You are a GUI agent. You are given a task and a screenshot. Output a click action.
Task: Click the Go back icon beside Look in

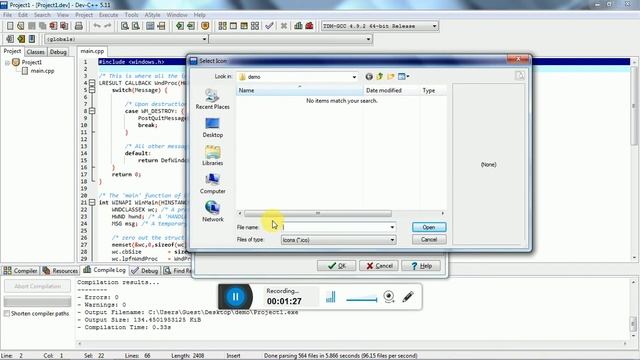coord(369,76)
